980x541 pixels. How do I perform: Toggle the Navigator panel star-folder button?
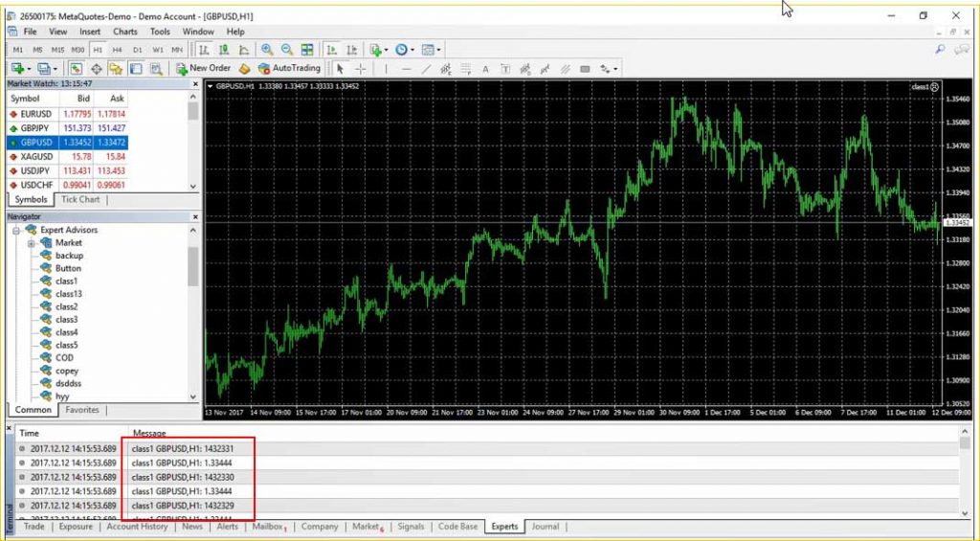coord(116,69)
